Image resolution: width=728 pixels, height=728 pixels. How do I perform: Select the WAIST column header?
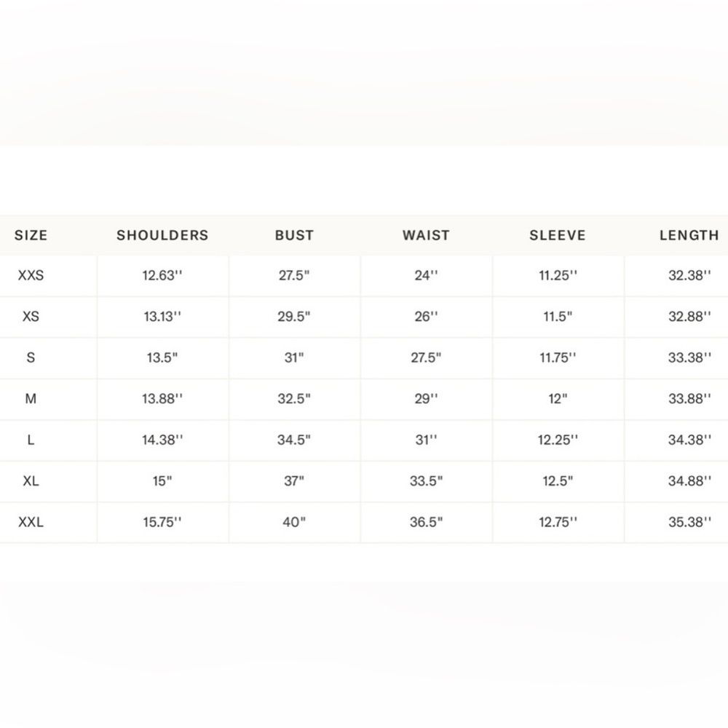coord(426,235)
